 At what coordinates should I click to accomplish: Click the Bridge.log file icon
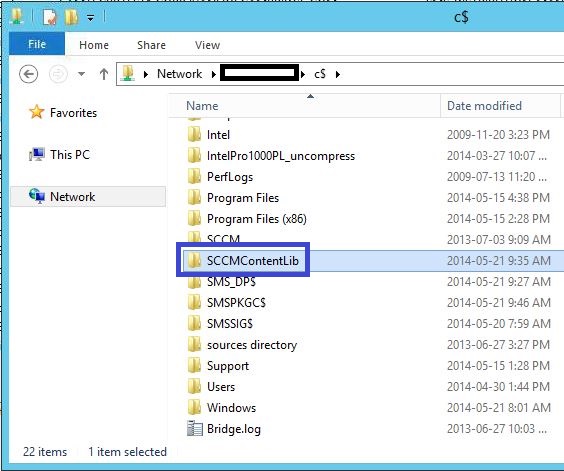tap(195, 428)
